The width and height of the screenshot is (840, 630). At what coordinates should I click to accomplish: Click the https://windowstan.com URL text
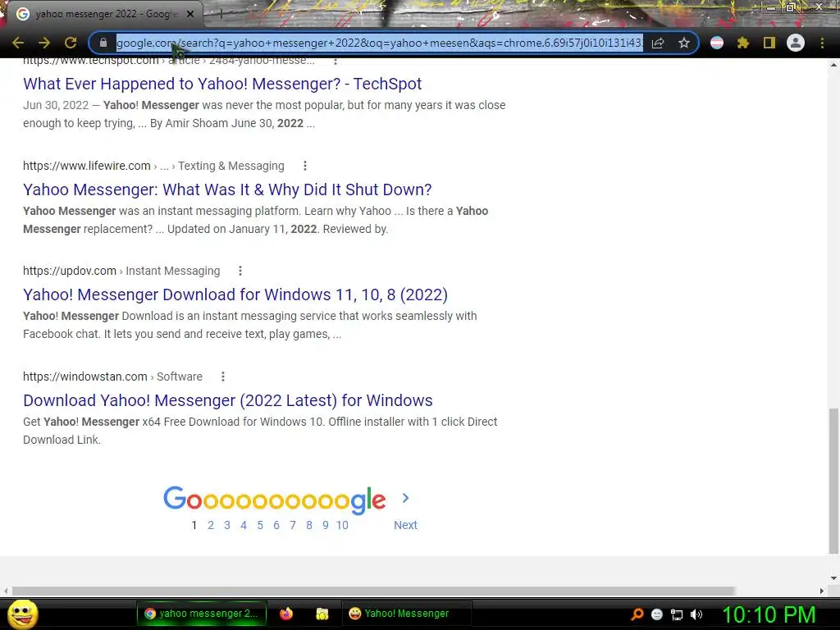pyautogui.click(x=85, y=377)
